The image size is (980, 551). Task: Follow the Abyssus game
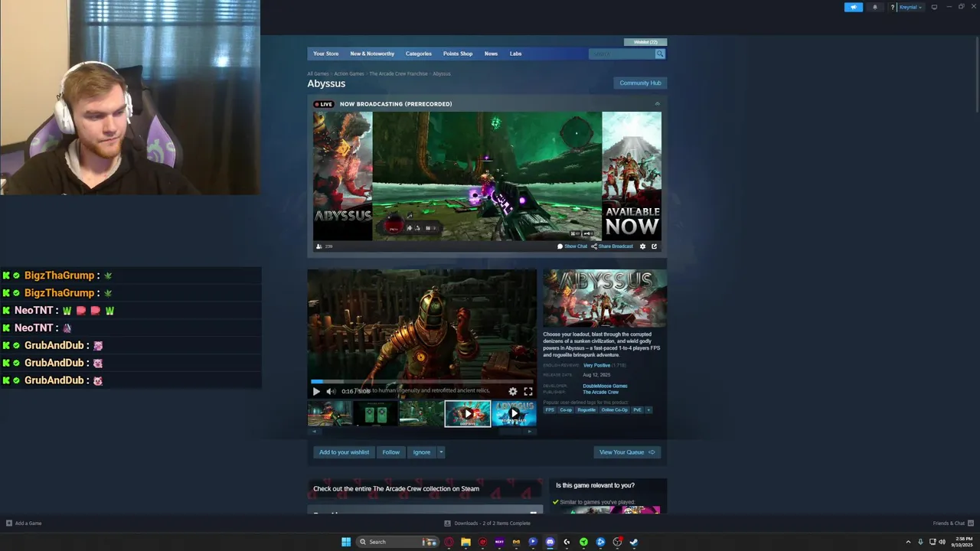coord(391,452)
